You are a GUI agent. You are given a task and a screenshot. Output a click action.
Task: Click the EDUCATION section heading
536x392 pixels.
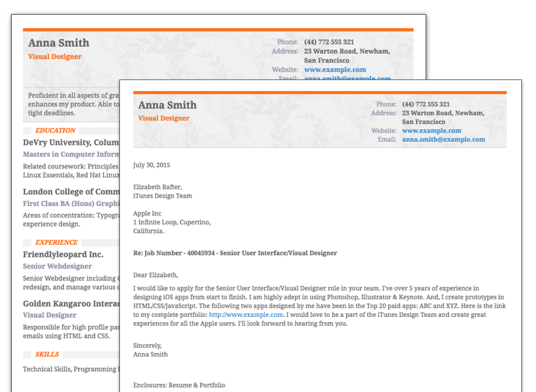coord(55,130)
